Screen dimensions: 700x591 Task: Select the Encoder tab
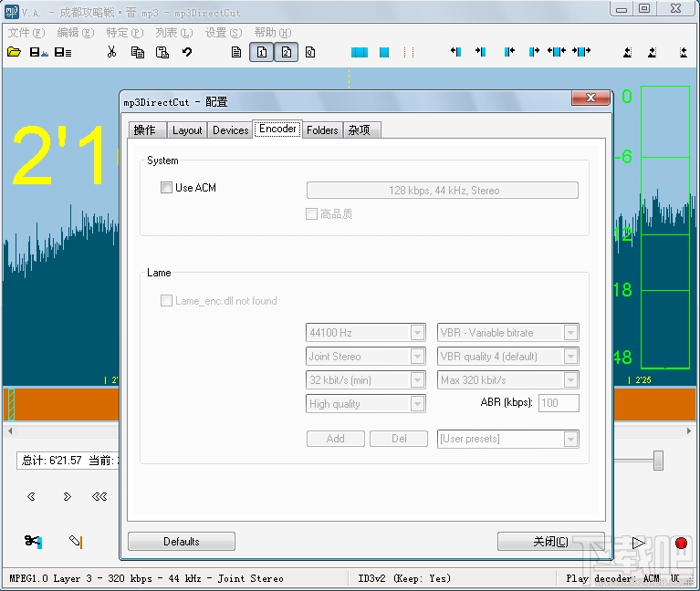point(277,129)
